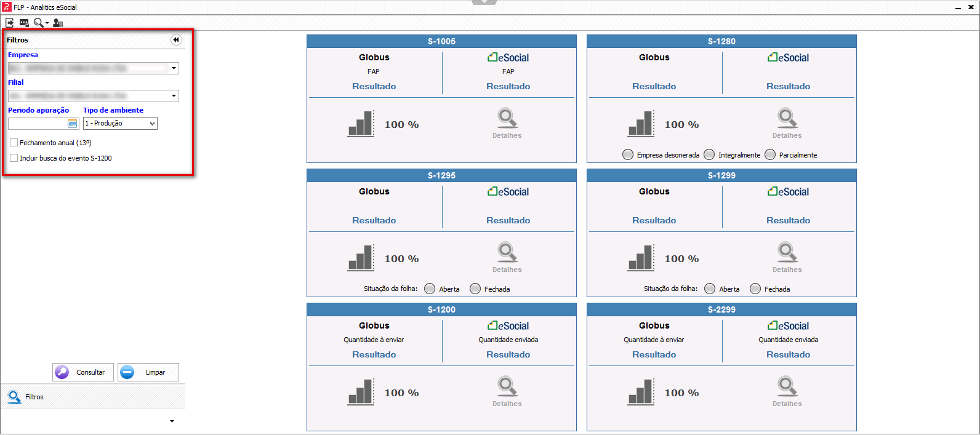This screenshot has height=435, width=980.
Task: Click the bar chart icon in S-1200 card
Action: tap(361, 392)
